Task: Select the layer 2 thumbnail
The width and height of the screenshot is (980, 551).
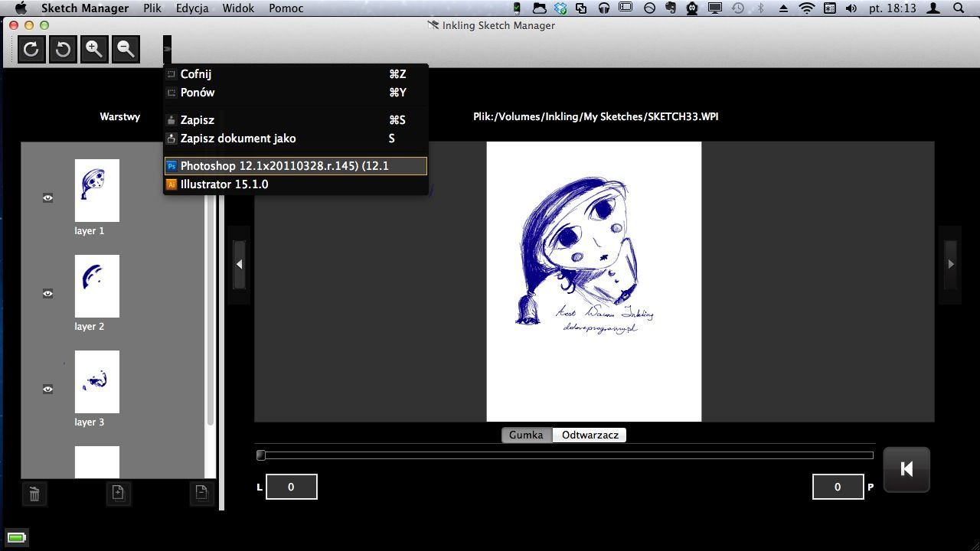Action: pos(97,286)
